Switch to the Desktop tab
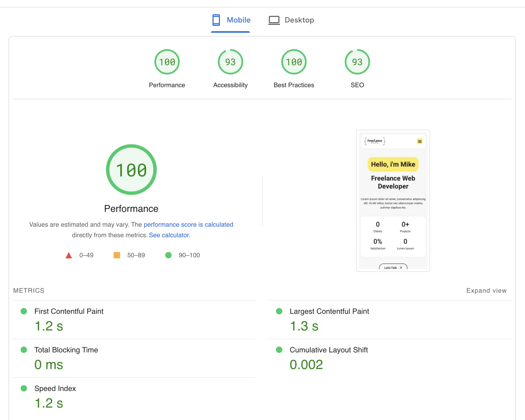The height and width of the screenshot is (420, 525). 299,20
